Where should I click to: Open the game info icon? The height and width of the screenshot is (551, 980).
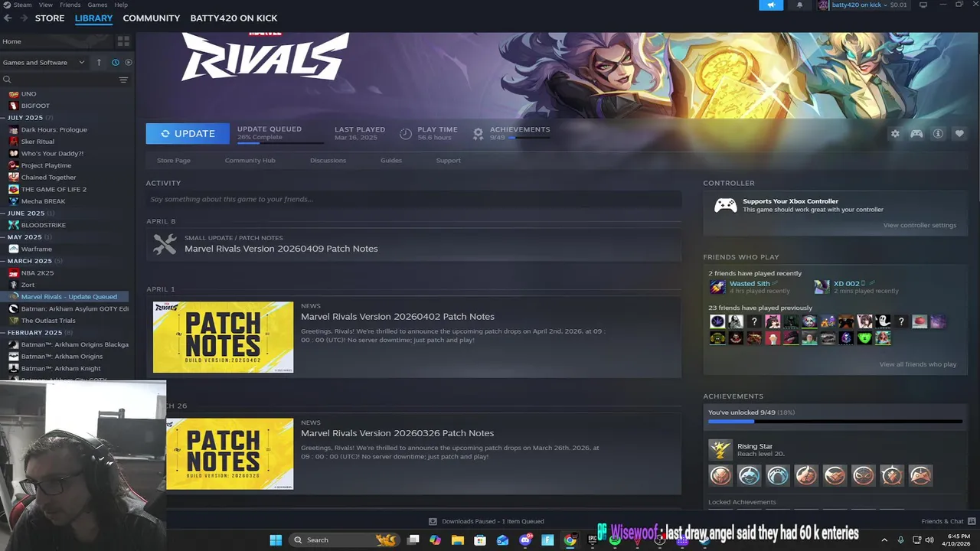[938, 133]
